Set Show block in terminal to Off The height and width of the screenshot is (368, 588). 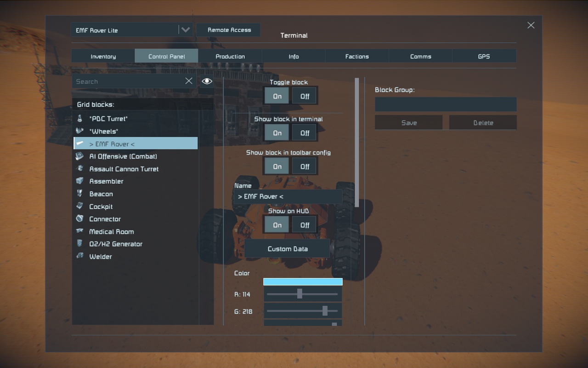pos(305,133)
